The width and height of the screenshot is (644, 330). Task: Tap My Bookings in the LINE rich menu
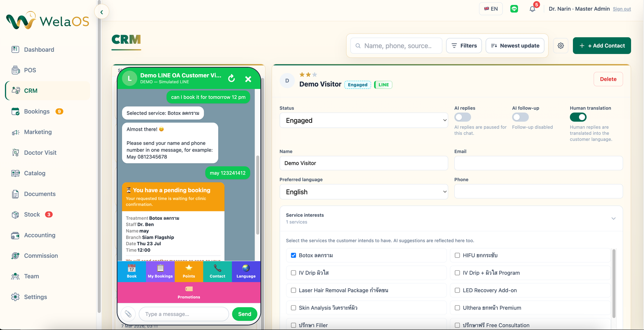click(x=160, y=271)
